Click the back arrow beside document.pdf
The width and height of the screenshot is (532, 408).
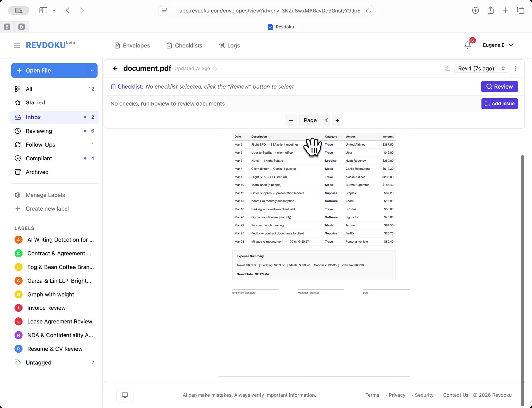click(x=115, y=68)
